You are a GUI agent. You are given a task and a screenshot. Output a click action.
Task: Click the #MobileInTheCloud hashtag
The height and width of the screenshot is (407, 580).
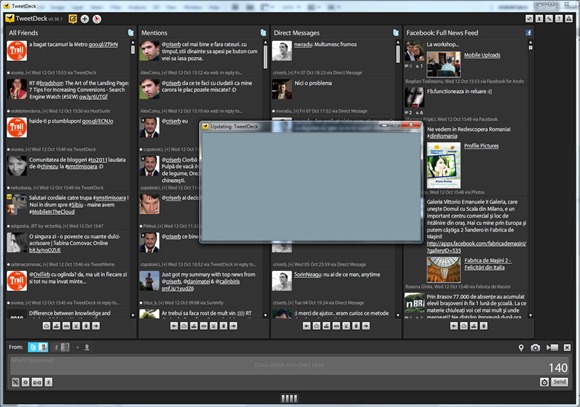52,212
